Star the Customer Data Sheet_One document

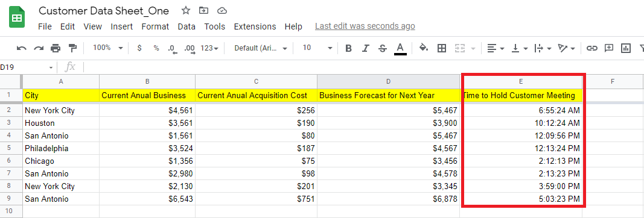click(x=186, y=10)
